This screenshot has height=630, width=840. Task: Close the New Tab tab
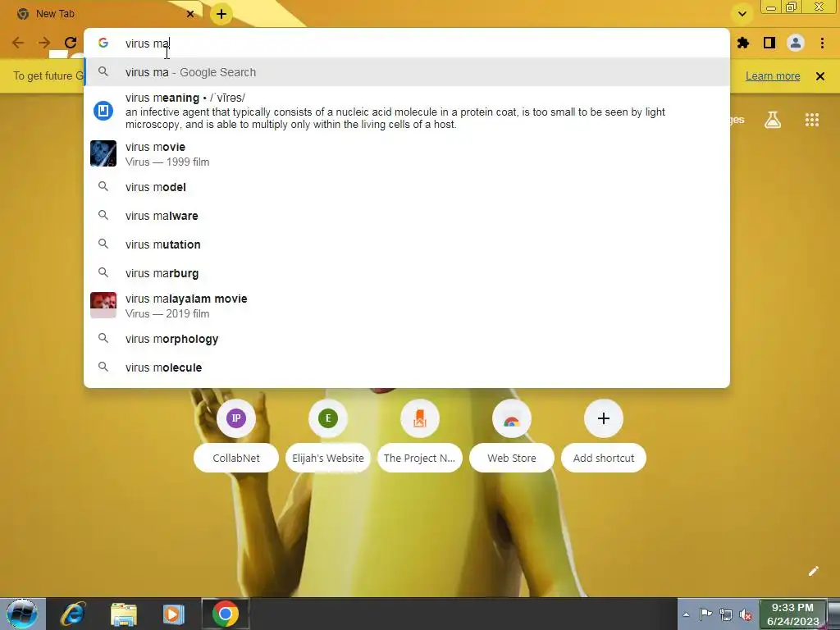coord(190,14)
